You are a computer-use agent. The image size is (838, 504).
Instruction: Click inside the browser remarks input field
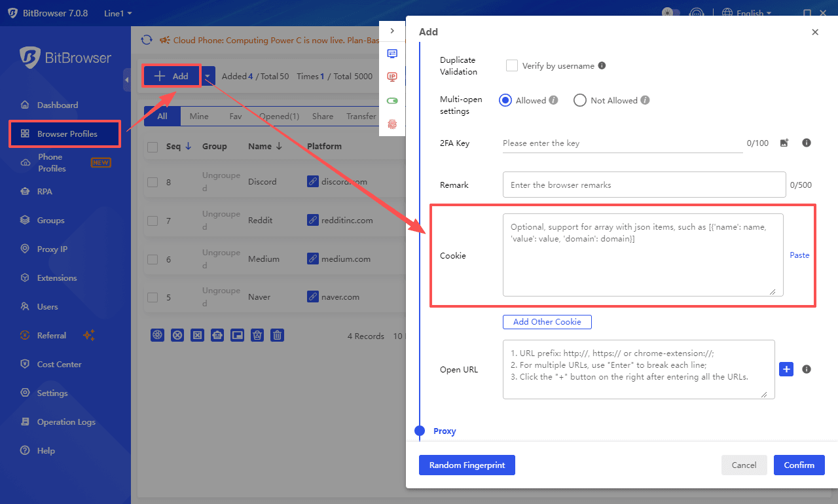click(644, 185)
